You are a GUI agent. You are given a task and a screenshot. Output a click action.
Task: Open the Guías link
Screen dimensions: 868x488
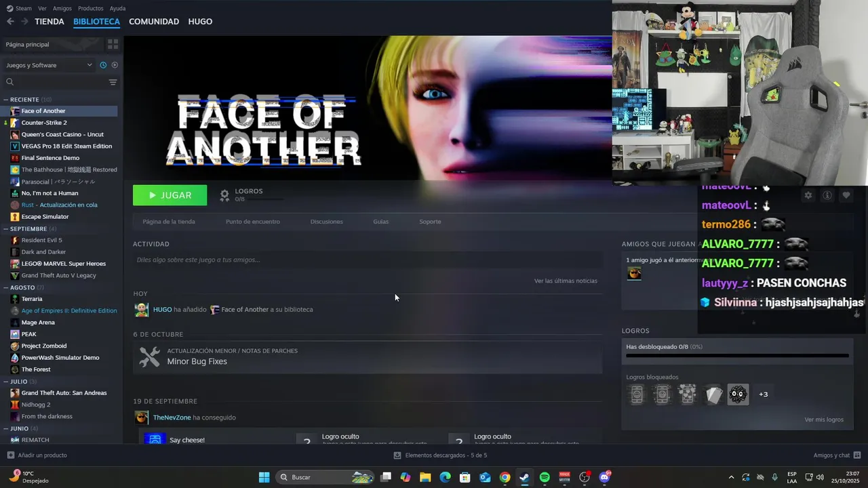coord(380,222)
